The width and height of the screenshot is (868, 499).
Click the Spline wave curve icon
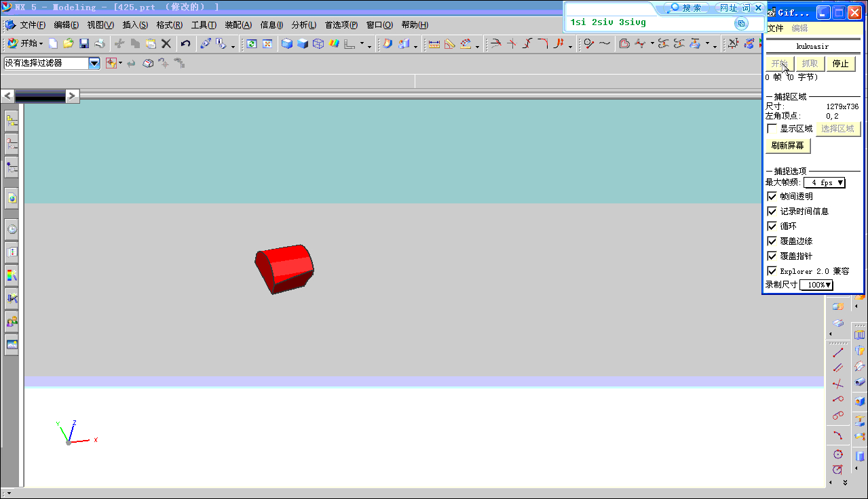click(x=604, y=43)
